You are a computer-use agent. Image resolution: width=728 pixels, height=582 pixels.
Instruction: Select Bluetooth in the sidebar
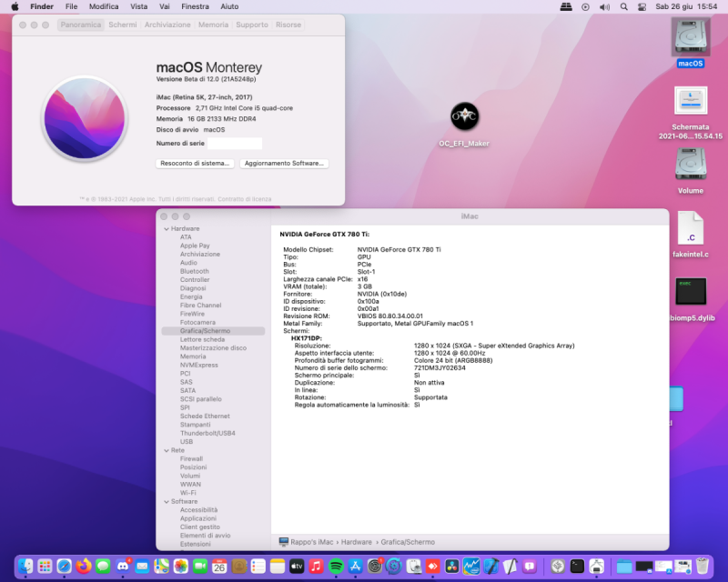point(195,271)
